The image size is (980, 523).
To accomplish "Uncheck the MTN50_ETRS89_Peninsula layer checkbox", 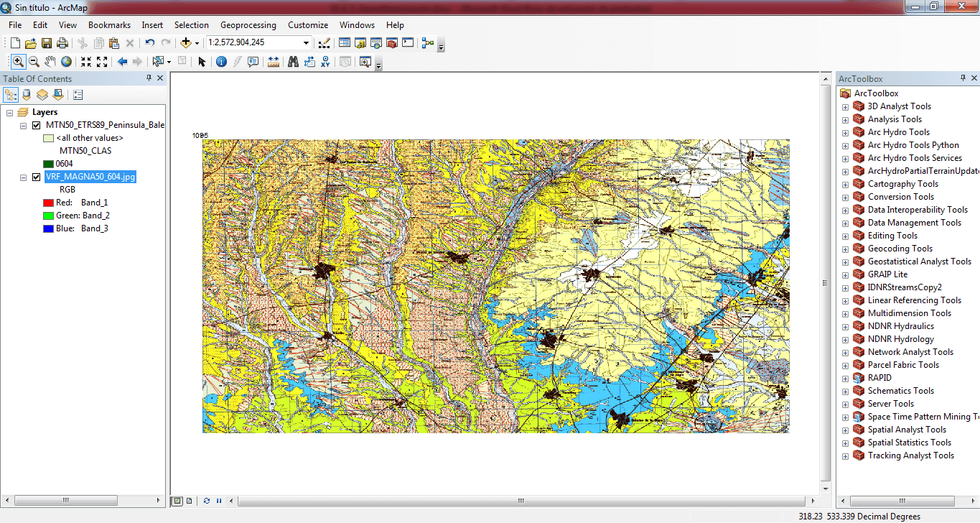I will click(36, 125).
